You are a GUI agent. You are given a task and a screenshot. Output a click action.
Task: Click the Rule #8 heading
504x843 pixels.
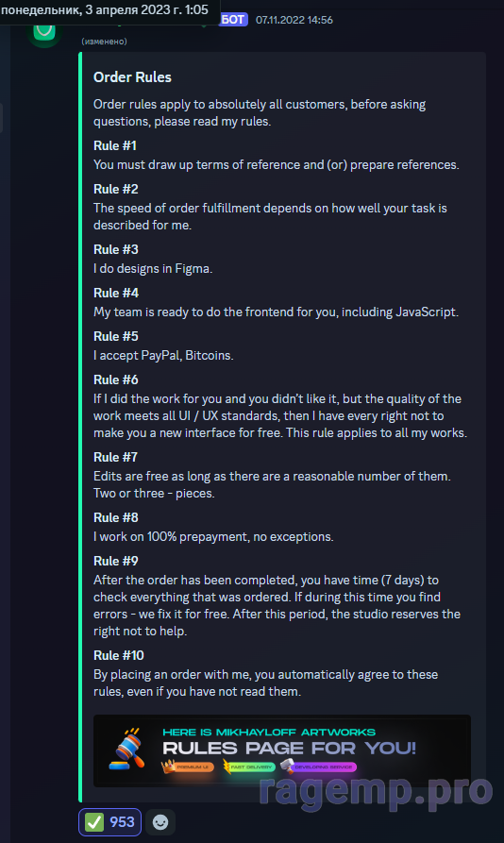tap(115, 517)
